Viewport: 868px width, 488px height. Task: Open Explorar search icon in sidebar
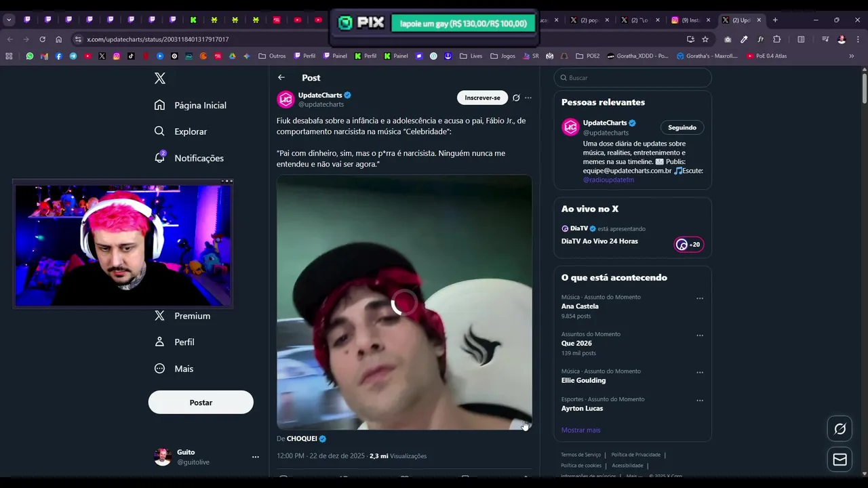pos(159,131)
